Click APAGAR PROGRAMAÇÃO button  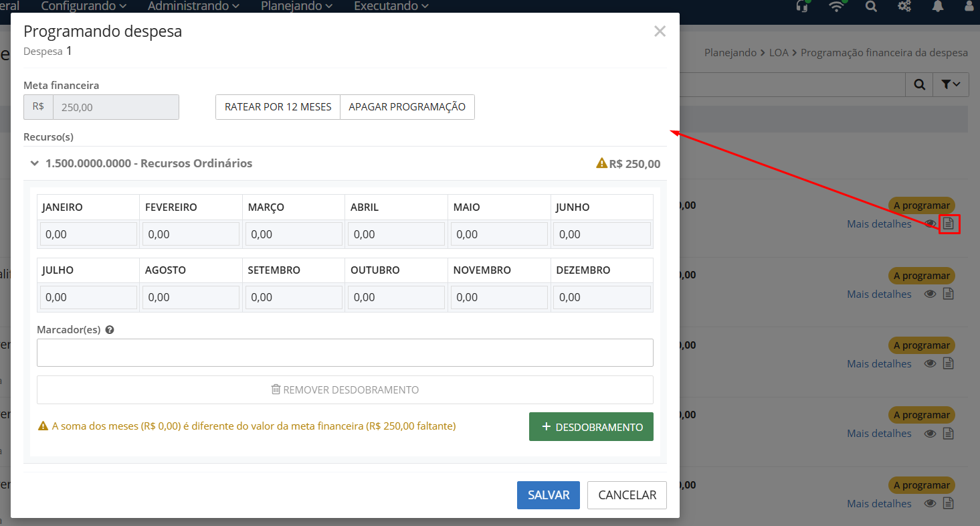coord(407,107)
